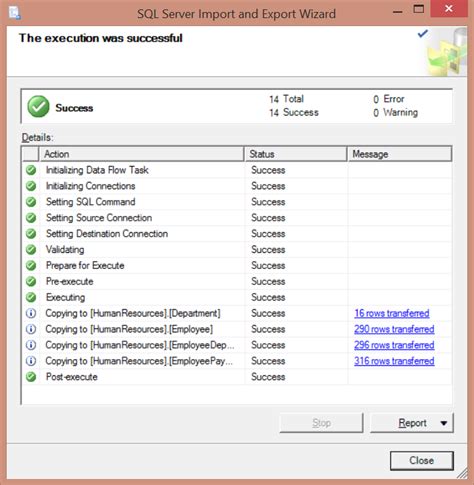474x485 pixels.
Task: Select the Validating row
Action: pyautogui.click(x=237, y=250)
